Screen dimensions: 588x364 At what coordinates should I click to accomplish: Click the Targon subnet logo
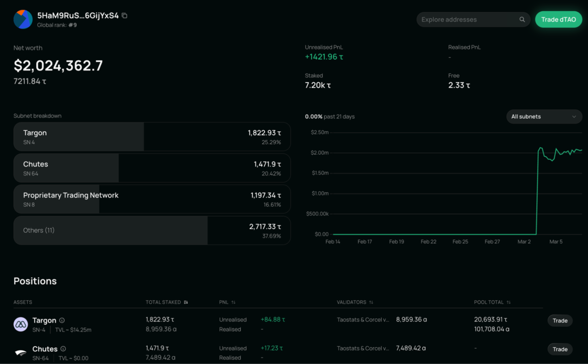coord(21,324)
